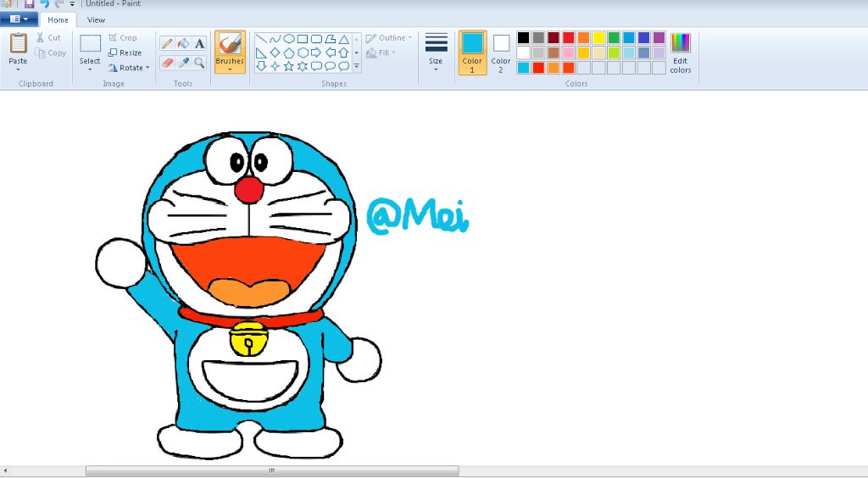
Task: Activate Color 2 background selector
Action: [501, 53]
